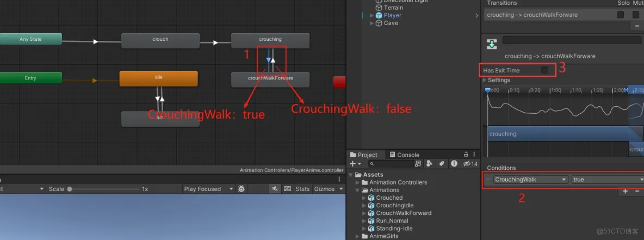The height and width of the screenshot is (240, 644).
Task: Click the transition name field
Action: tap(572, 40)
